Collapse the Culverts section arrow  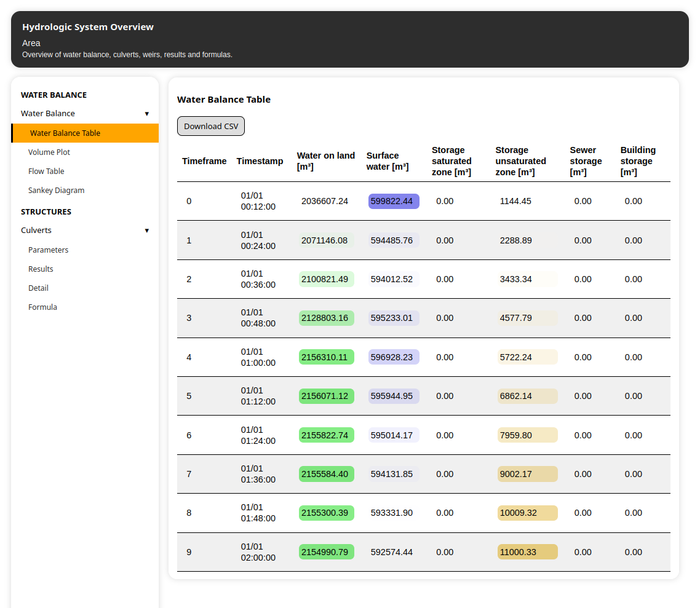pyautogui.click(x=146, y=231)
